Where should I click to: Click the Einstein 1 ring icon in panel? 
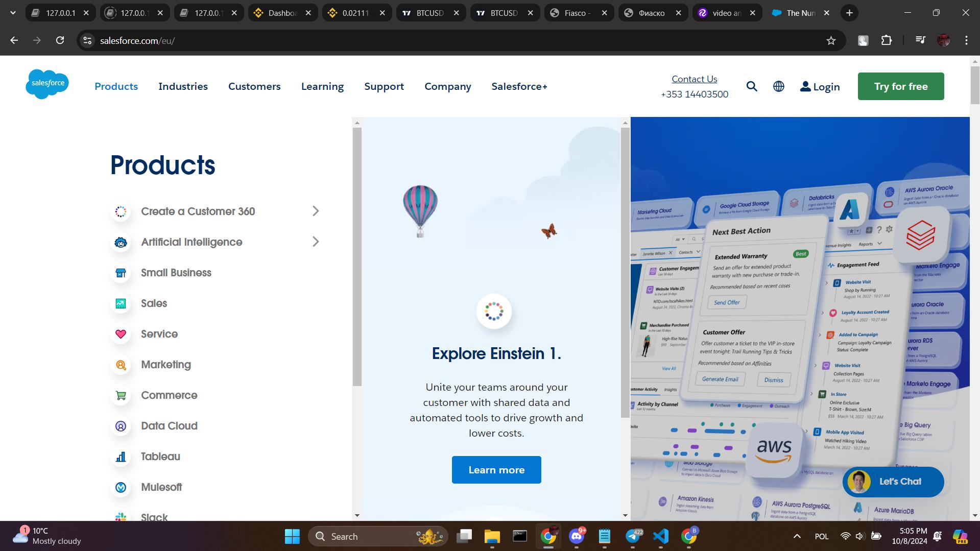click(494, 311)
